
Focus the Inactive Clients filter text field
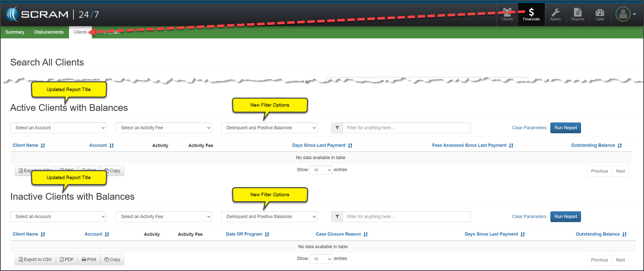(406, 217)
